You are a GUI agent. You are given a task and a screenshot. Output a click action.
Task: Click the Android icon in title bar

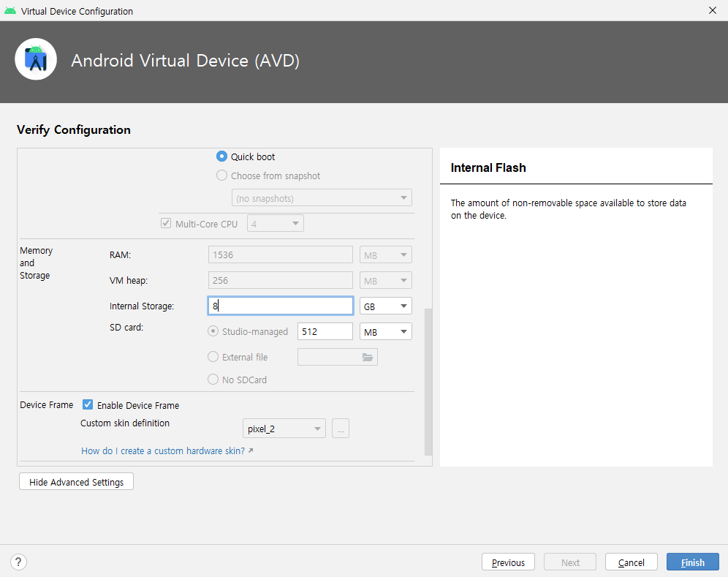(10, 11)
